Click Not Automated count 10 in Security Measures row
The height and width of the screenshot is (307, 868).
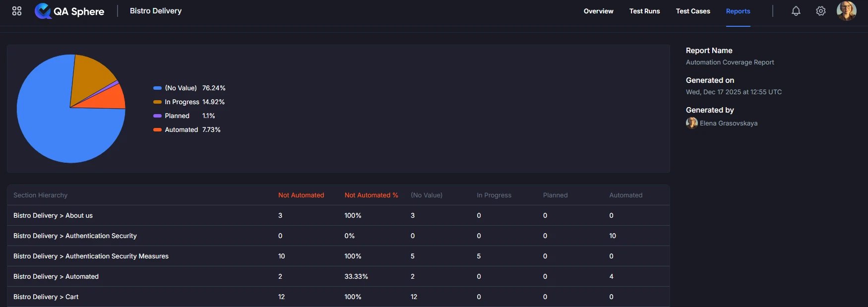pyautogui.click(x=281, y=256)
